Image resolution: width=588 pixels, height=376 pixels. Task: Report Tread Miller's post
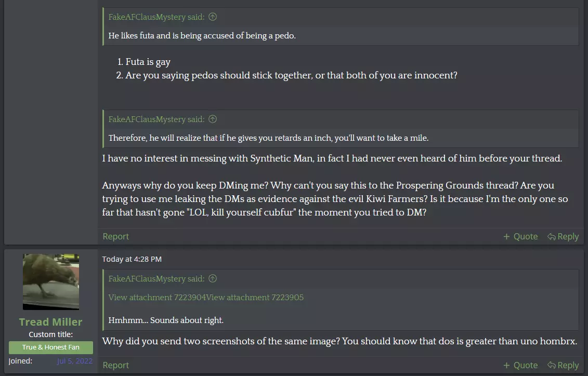tap(115, 365)
